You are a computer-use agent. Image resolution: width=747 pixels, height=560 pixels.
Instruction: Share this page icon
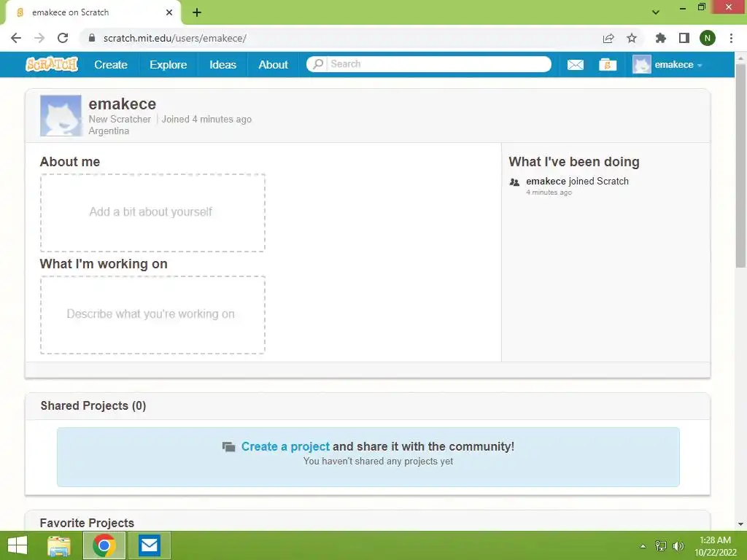click(608, 38)
